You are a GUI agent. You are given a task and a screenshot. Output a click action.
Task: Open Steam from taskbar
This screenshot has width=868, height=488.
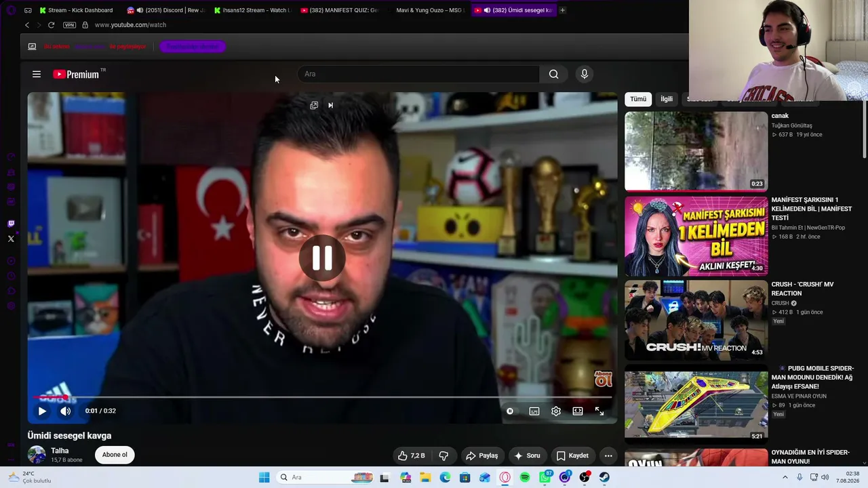604,477
